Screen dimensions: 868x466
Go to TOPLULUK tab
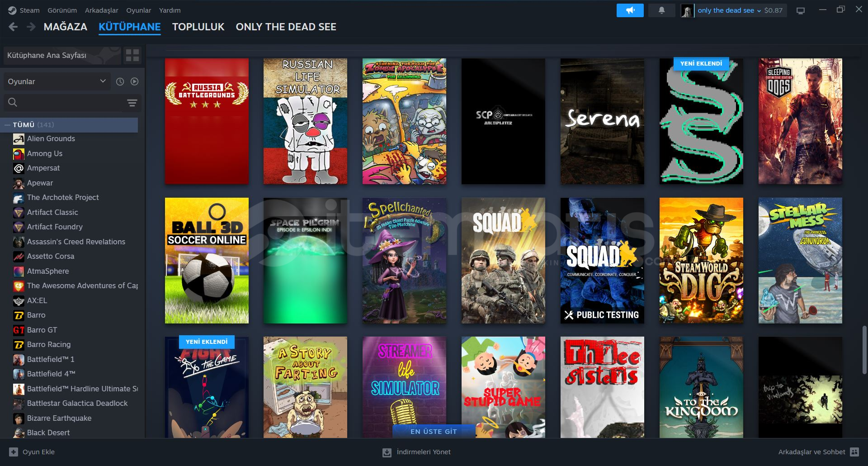tap(198, 27)
